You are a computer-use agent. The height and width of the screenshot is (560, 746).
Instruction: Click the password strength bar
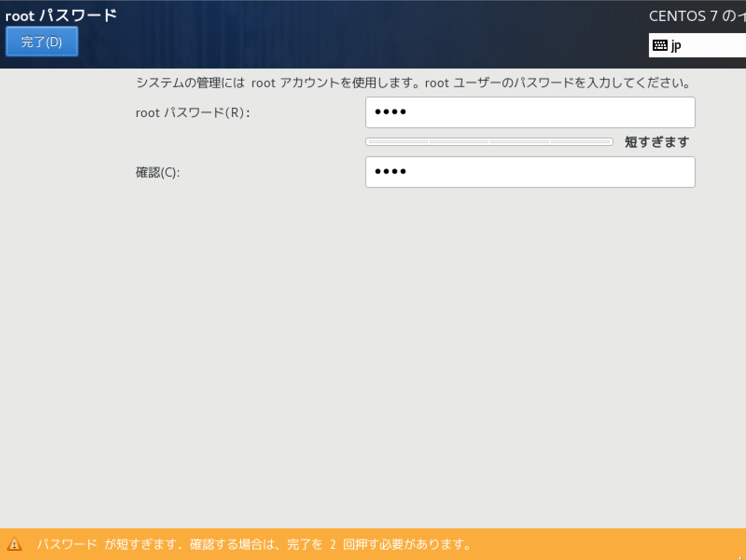tap(489, 142)
